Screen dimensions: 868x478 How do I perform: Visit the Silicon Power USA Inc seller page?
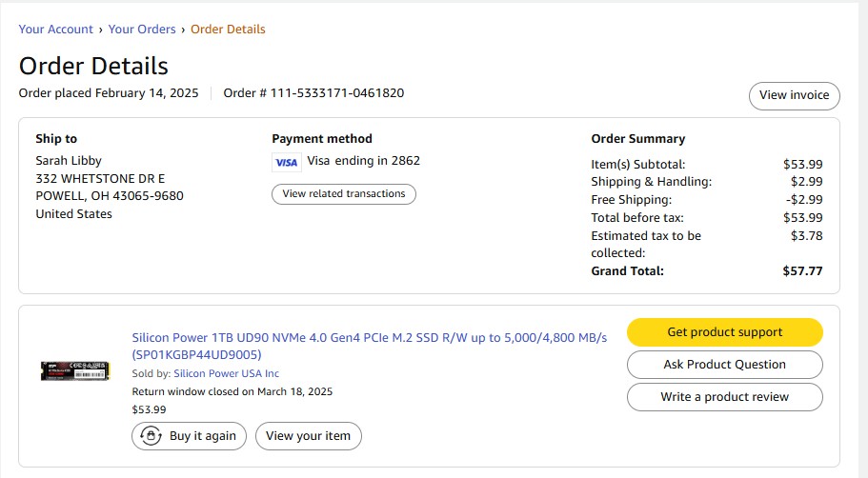tap(226, 374)
